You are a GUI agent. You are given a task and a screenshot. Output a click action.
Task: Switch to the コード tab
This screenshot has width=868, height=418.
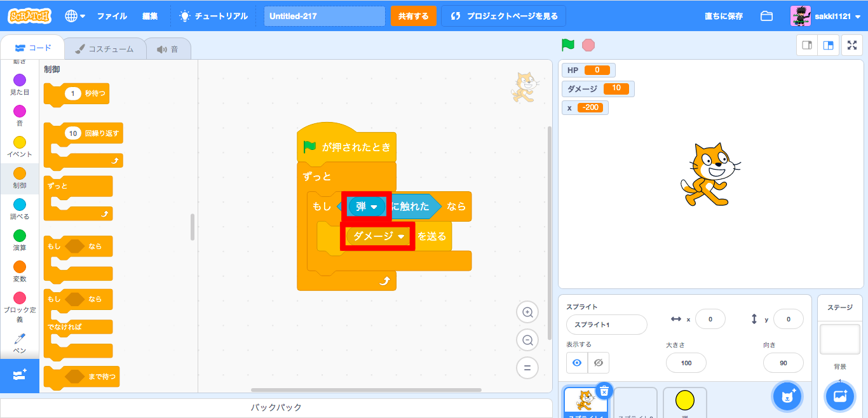point(32,48)
